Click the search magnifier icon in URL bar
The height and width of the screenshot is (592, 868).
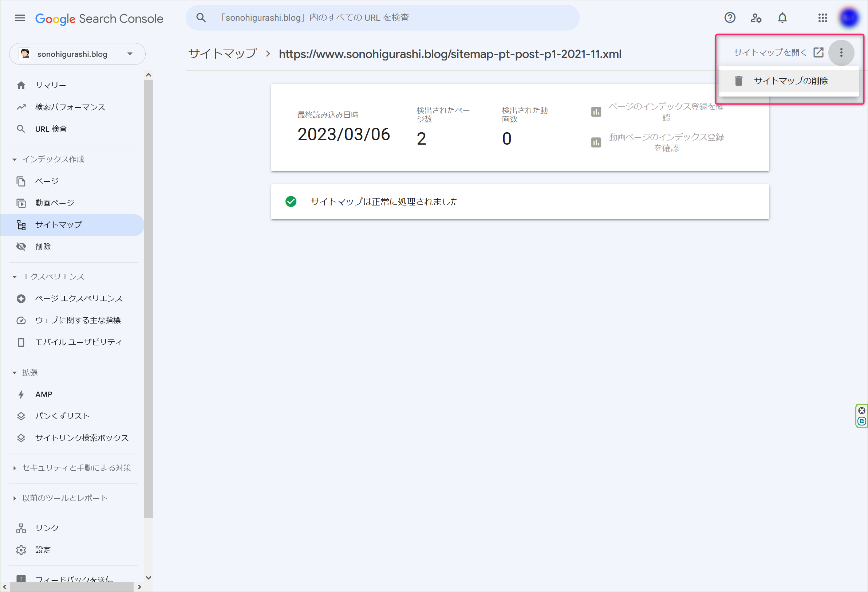coord(201,17)
